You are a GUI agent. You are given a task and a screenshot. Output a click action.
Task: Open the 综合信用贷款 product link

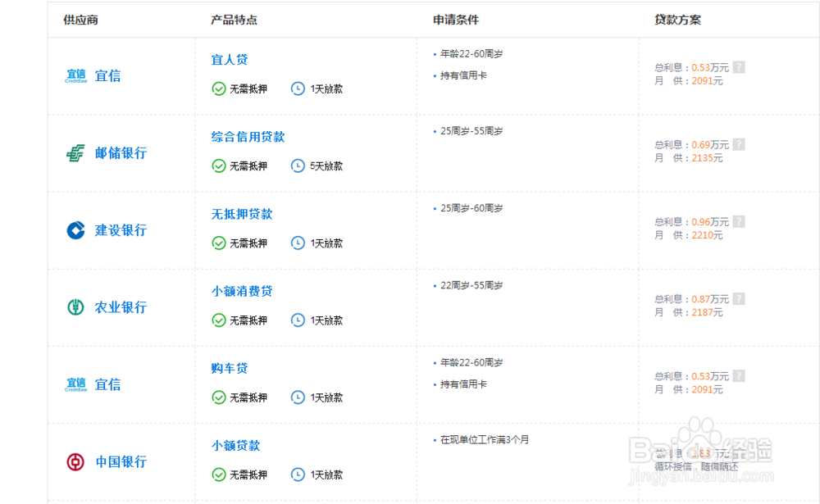pyautogui.click(x=248, y=137)
